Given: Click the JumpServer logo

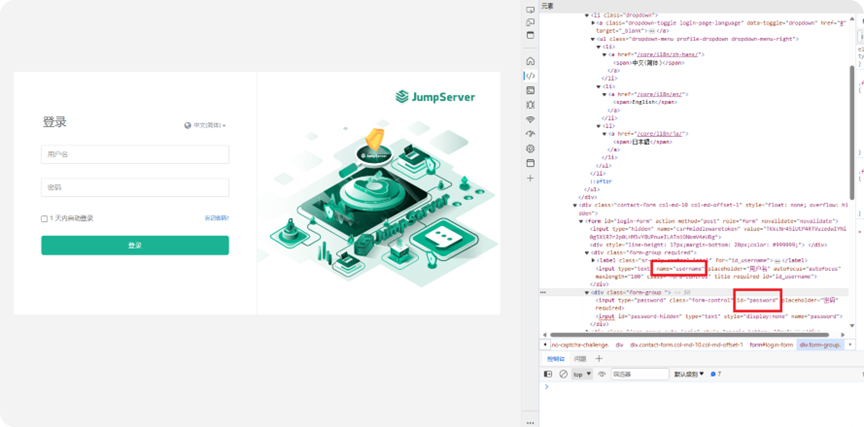Looking at the screenshot, I should click(x=435, y=97).
